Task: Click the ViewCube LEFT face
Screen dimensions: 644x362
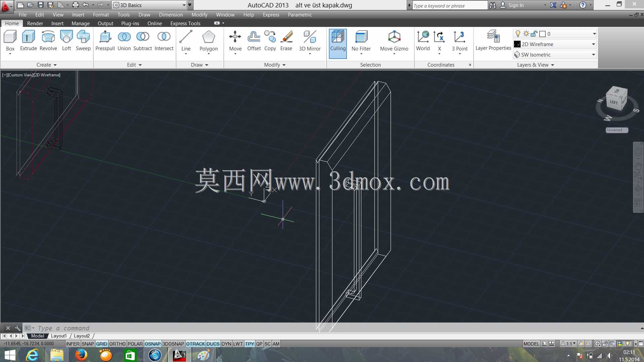Action: [x=614, y=102]
